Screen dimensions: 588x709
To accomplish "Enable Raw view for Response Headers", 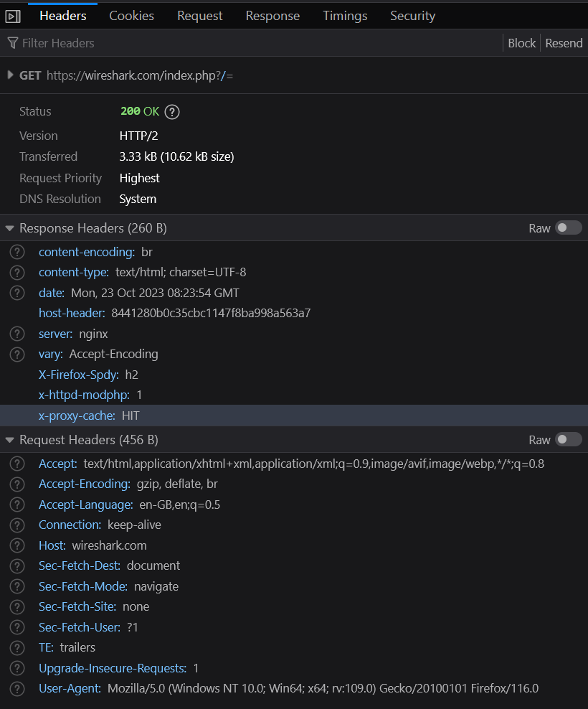I will coord(569,228).
